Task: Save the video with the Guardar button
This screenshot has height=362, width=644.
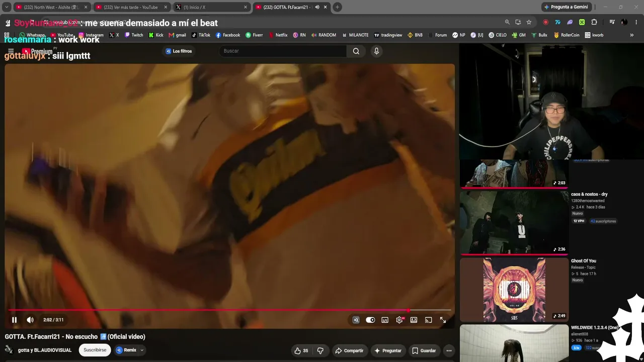Action: click(x=424, y=350)
